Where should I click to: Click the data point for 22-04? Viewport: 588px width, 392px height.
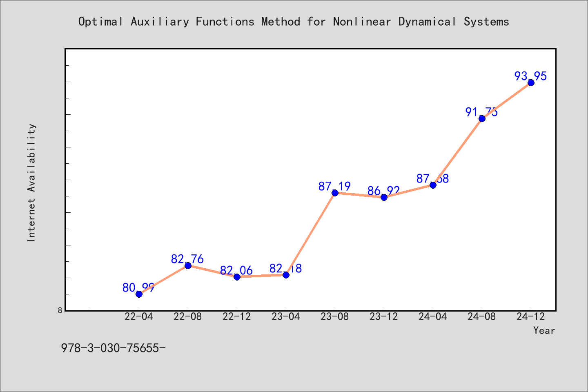click(x=139, y=294)
